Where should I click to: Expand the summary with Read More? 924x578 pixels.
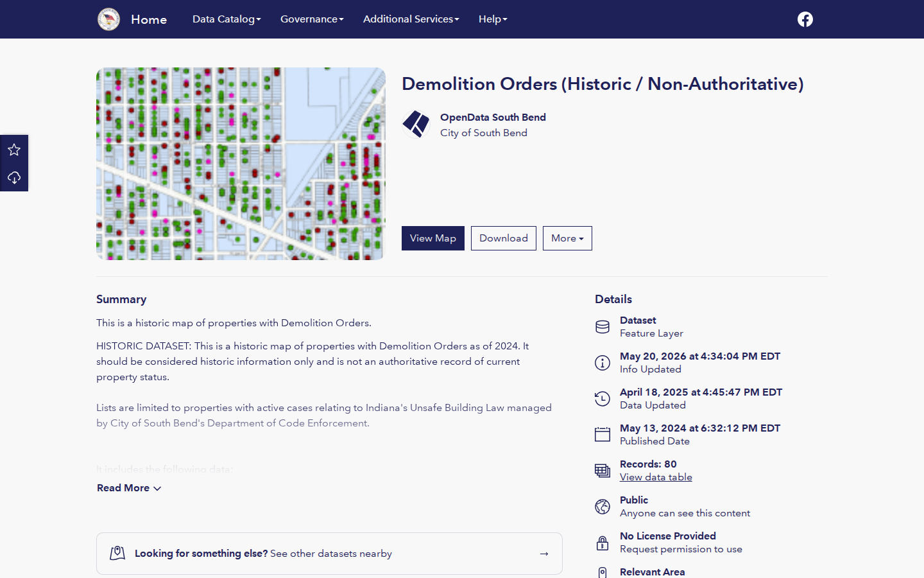(129, 488)
